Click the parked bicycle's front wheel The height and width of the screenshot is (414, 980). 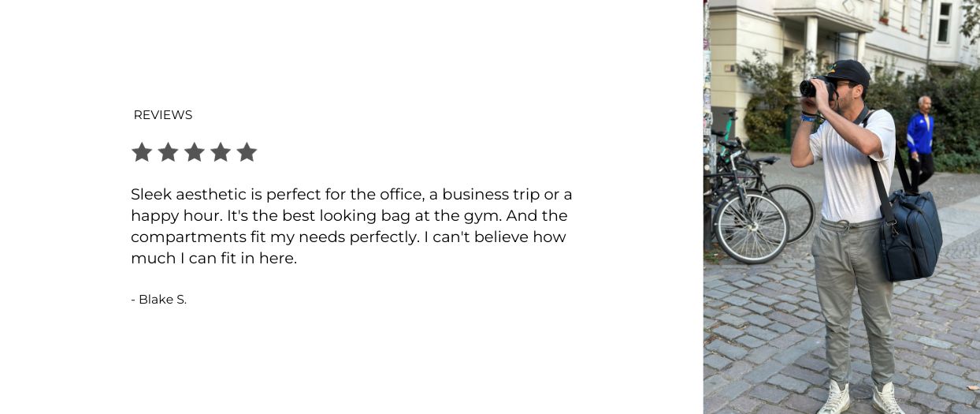tap(750, 226)
